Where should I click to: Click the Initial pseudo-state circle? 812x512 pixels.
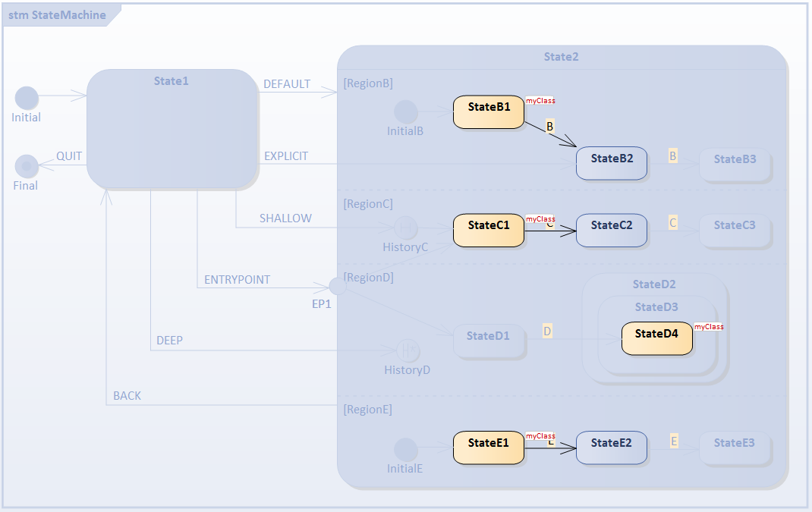pos(27,98)
